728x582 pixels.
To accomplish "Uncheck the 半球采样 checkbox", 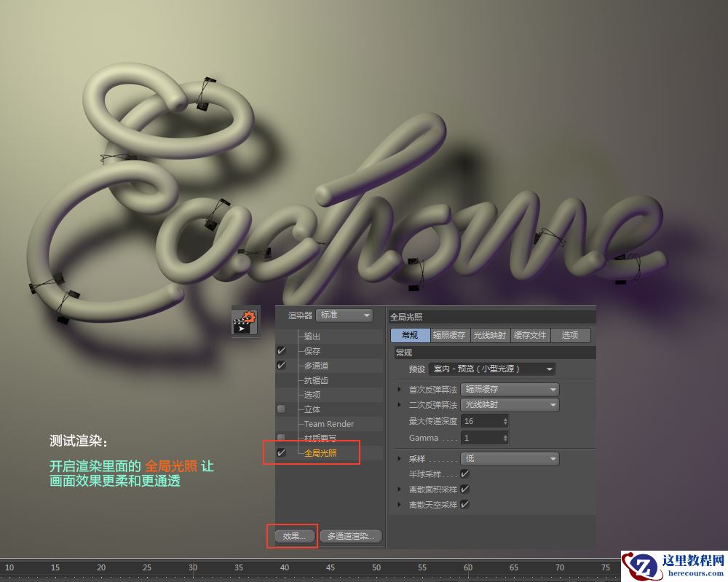I will click(464, 472).
